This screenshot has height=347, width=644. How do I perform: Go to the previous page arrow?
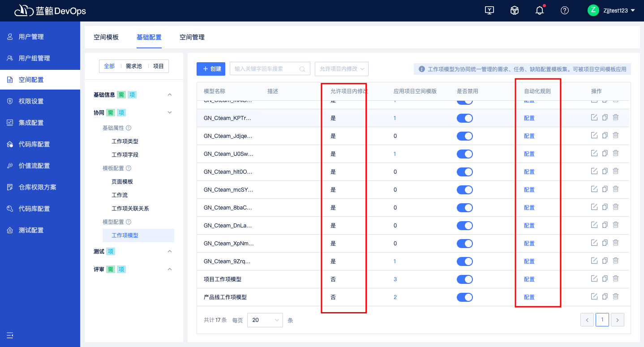(587, 320)
